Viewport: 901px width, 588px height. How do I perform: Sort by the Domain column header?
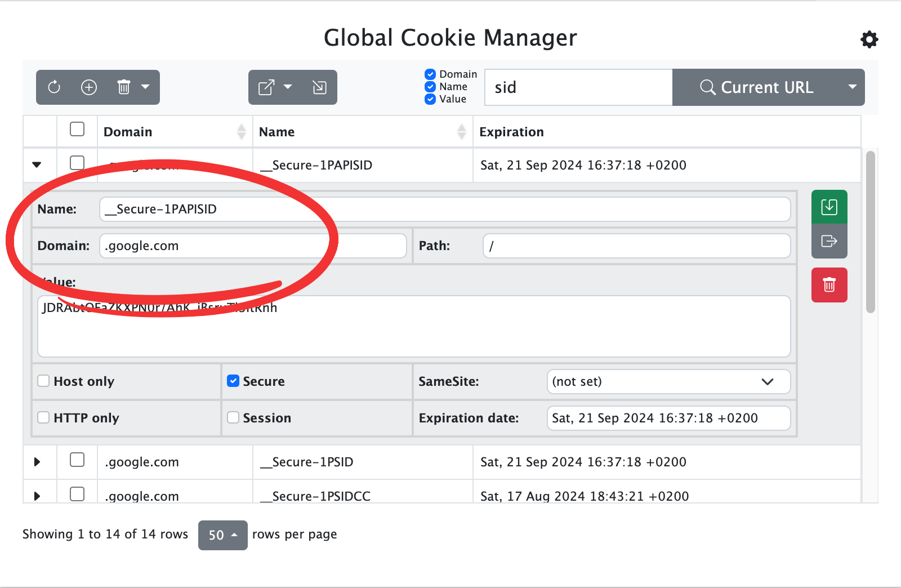point(175,132)
